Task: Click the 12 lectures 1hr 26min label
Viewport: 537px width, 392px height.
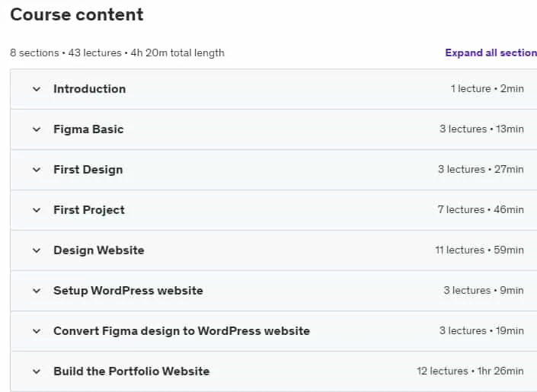Action: coord(470,371)
